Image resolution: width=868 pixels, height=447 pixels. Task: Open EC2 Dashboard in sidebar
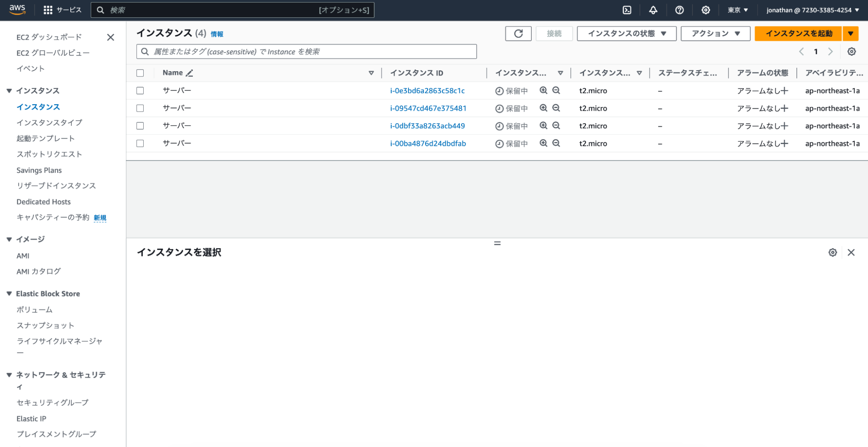pyautogui.click(x=49, y=37)
